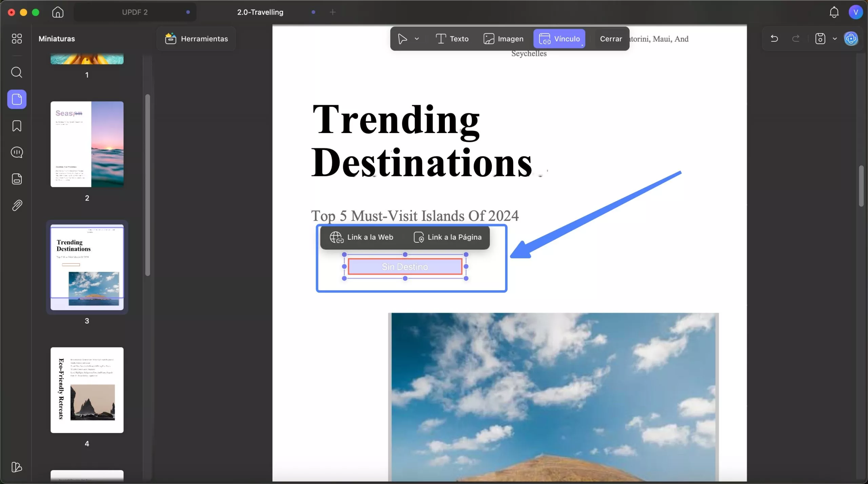The image size is (868, 484).
Task: Open the notifications bell
Action: [x=834, y=12]
